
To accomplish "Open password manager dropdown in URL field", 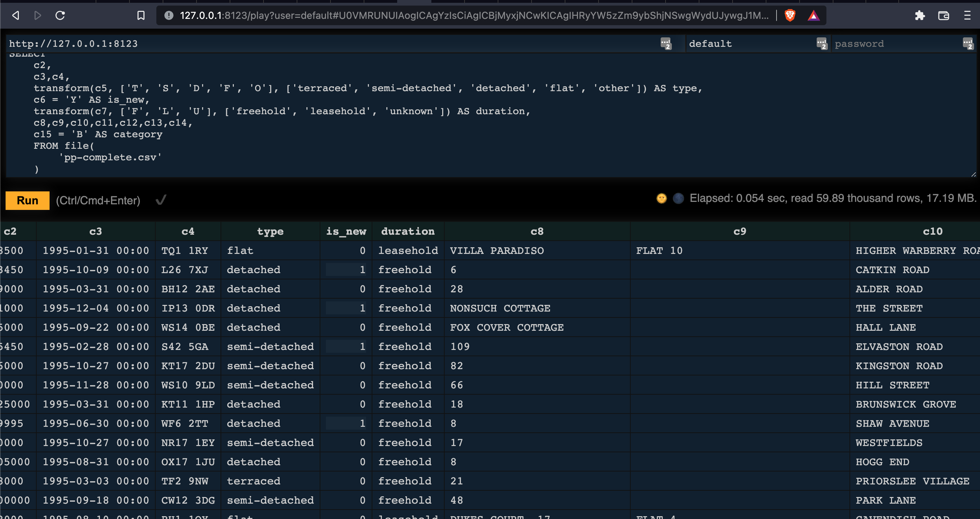I will 666,43.
